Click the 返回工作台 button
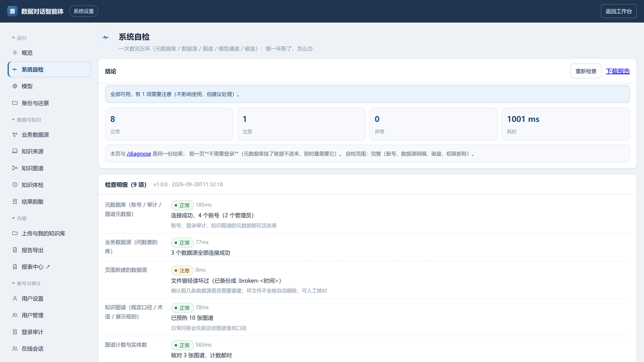 point(619,11)
